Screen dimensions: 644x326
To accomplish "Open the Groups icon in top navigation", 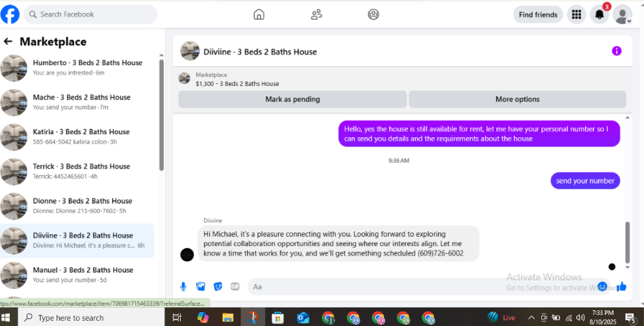I will click(374, 14).
